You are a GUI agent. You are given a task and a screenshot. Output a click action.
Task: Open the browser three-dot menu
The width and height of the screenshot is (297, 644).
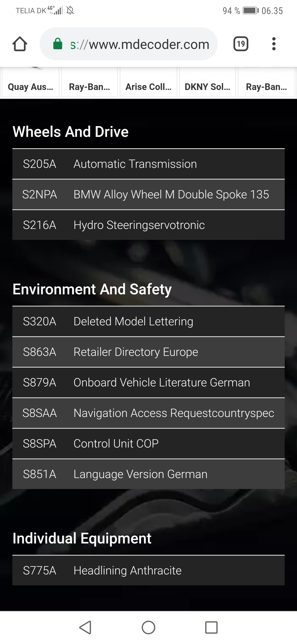(274, 44)
